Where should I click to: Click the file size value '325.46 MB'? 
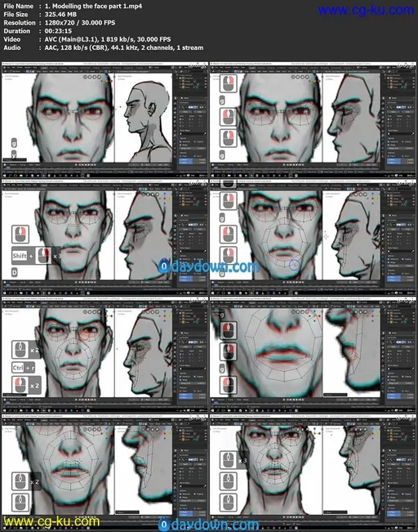[60, 14]
